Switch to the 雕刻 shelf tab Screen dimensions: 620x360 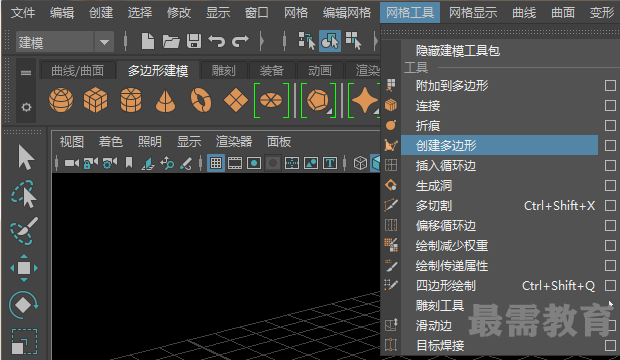pyautogui.click(x=224, y=71)
